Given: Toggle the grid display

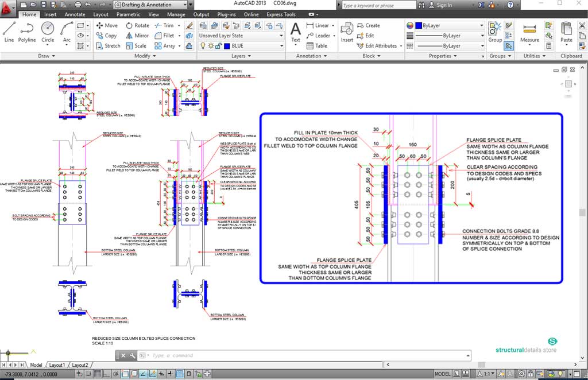Looking at the screenshot, I should pyautogui.click(x=96, y=373).
